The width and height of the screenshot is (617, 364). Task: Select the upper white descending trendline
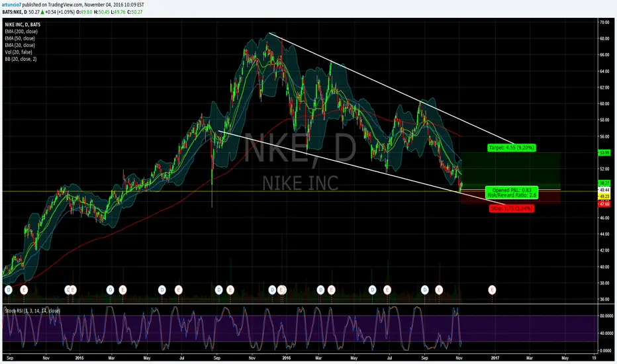pos(391,88)
